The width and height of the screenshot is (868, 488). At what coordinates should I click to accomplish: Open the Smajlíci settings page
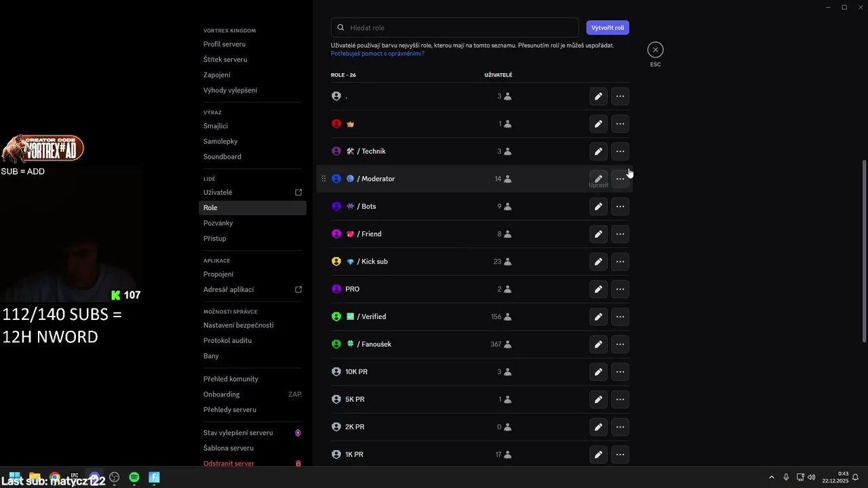[216, 126]
